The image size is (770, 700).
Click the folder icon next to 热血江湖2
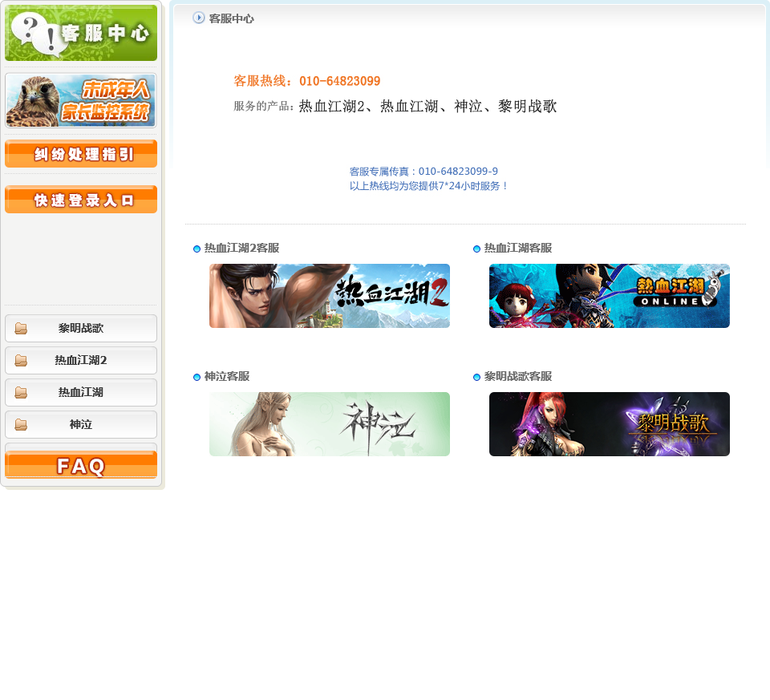21,360
